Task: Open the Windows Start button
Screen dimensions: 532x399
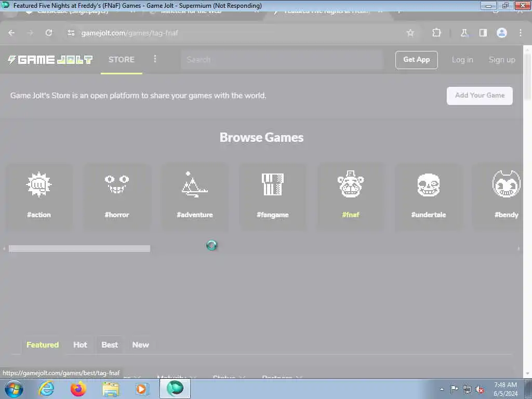Action: click(14, 389)
